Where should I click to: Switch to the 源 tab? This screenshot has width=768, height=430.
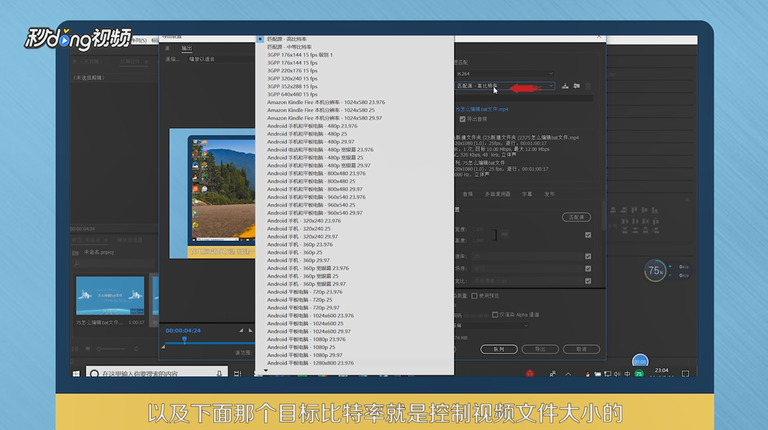coord(168,48)
